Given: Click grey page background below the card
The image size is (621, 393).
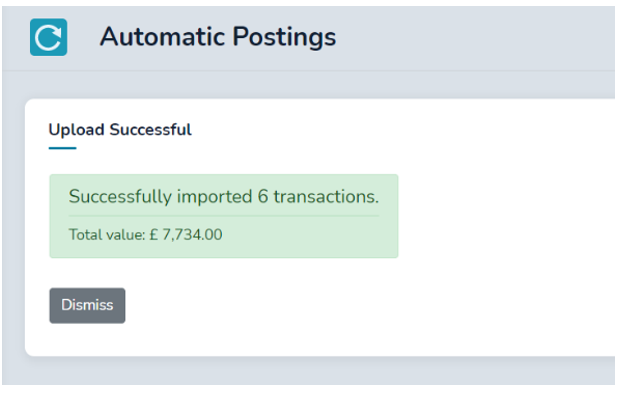Looking at the screenshot, I should [309, 372].
